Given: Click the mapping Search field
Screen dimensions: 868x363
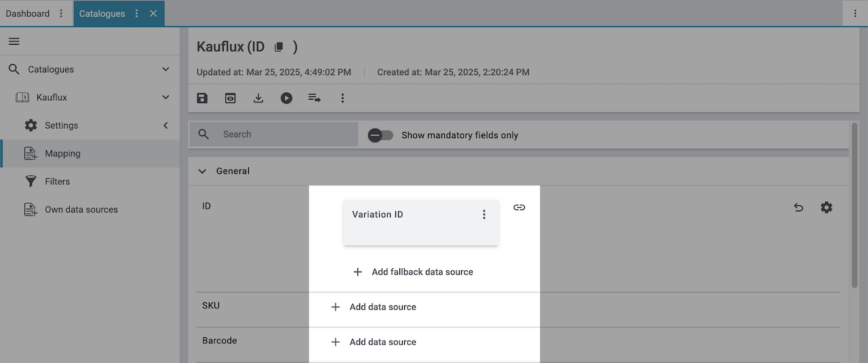Looking at the screenshot, I should pyautogui.click(x=285, y=134).
